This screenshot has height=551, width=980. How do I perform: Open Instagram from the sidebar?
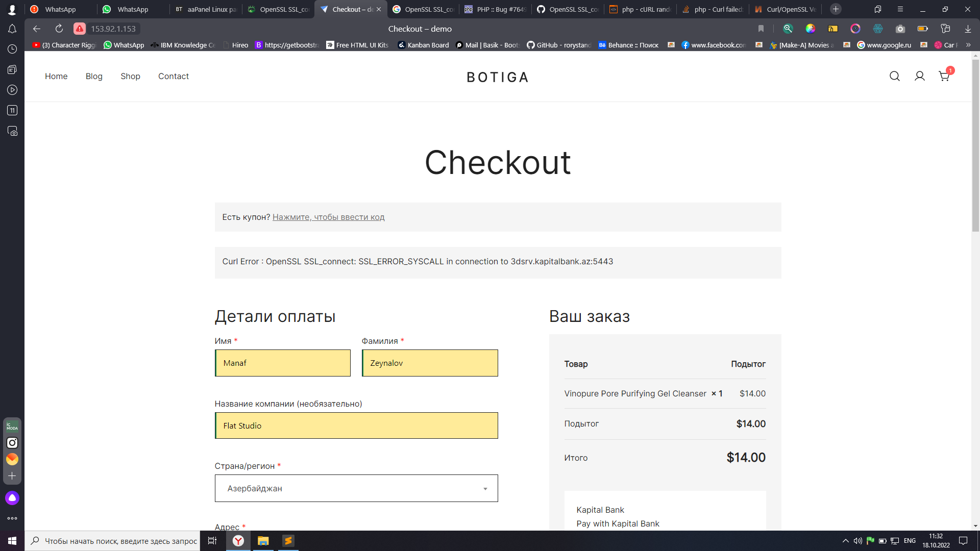click(12, 443)
